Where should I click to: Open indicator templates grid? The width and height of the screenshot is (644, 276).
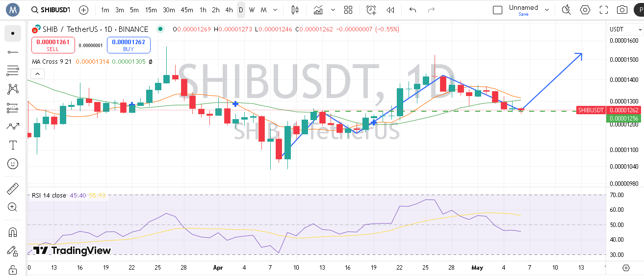[348, 10]
